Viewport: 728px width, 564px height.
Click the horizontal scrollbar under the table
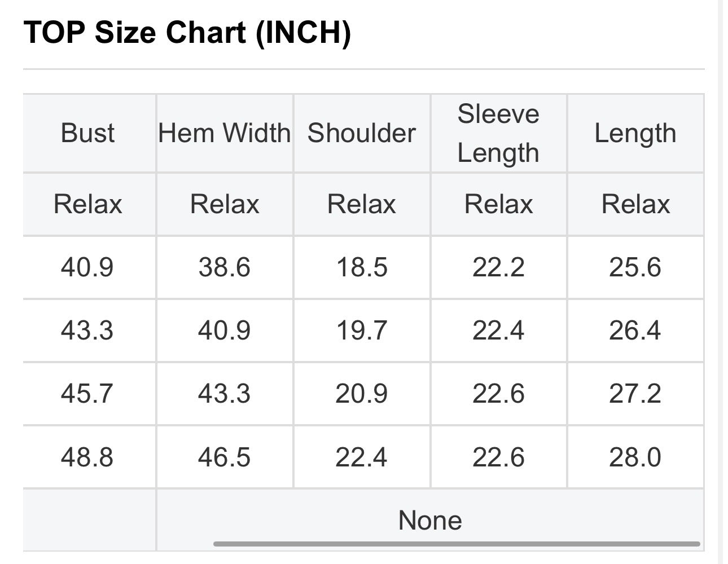pyautogui.click(x=457, y=544)
